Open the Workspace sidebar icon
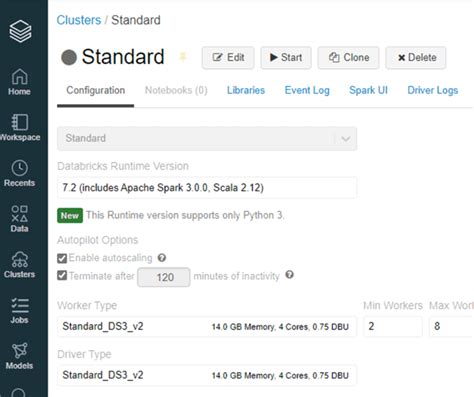This screenshot has width=474, height=397. coord(20,128)
